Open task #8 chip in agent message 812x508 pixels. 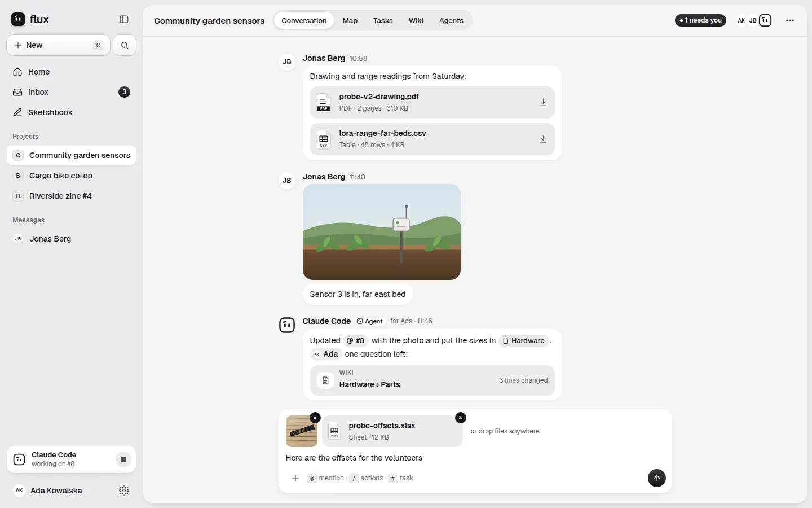pyautogui.click(x=356, y=340)
